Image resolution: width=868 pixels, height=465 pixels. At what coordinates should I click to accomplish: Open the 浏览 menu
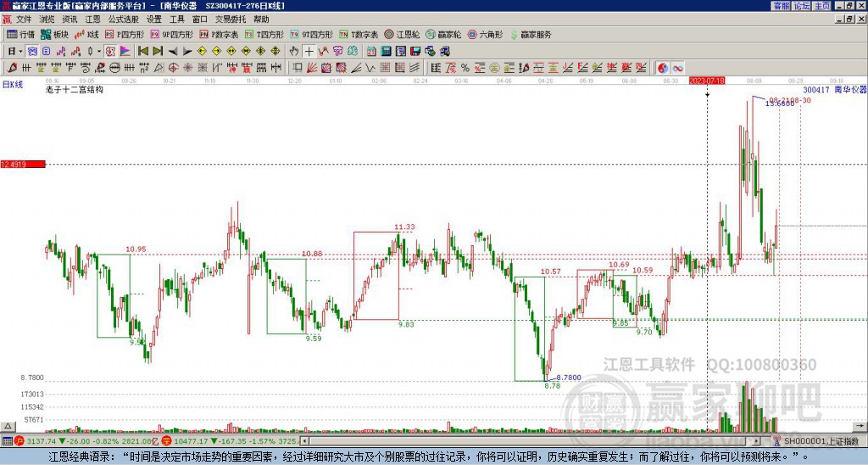point(47,20)
